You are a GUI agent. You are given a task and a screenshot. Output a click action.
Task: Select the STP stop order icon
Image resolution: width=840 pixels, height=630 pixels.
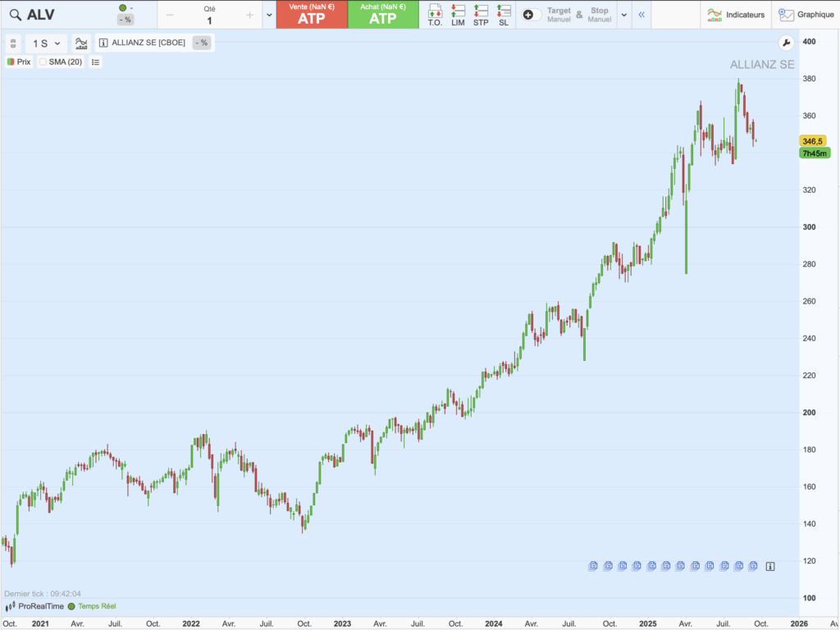click(480, 14)
